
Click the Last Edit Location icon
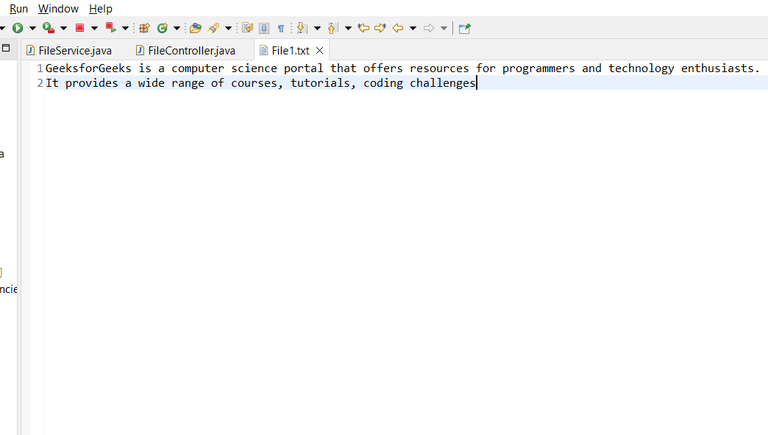pyautogui.click(x=363, y=28)
